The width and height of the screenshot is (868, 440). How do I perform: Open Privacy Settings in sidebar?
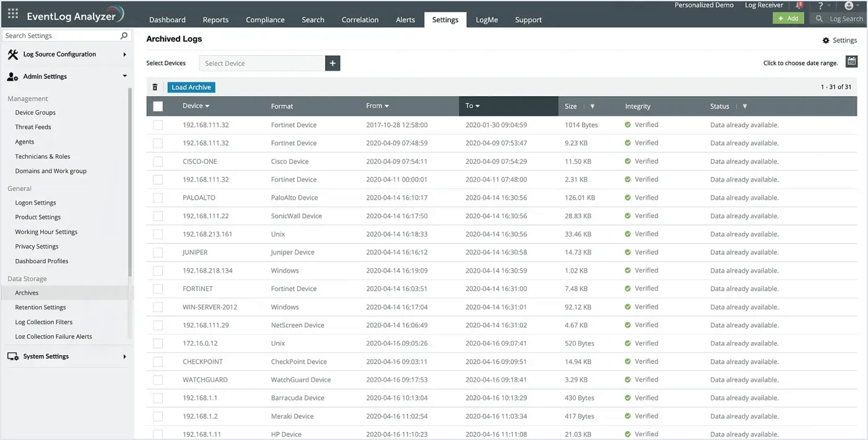coord(37,247)
